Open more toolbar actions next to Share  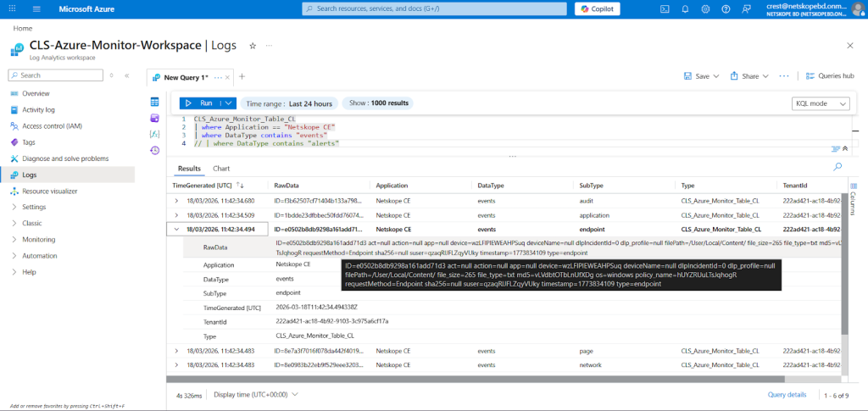click(x=784, y=75)
